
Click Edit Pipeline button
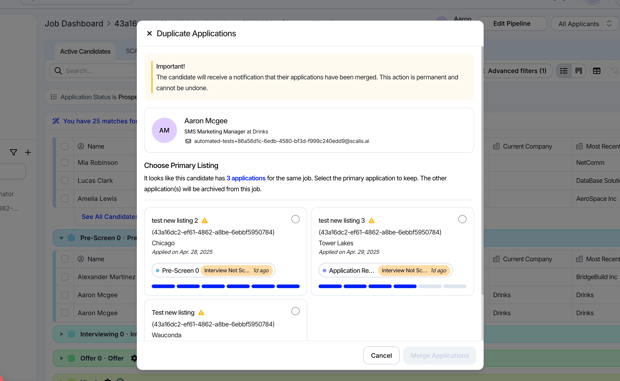point(512,24)
